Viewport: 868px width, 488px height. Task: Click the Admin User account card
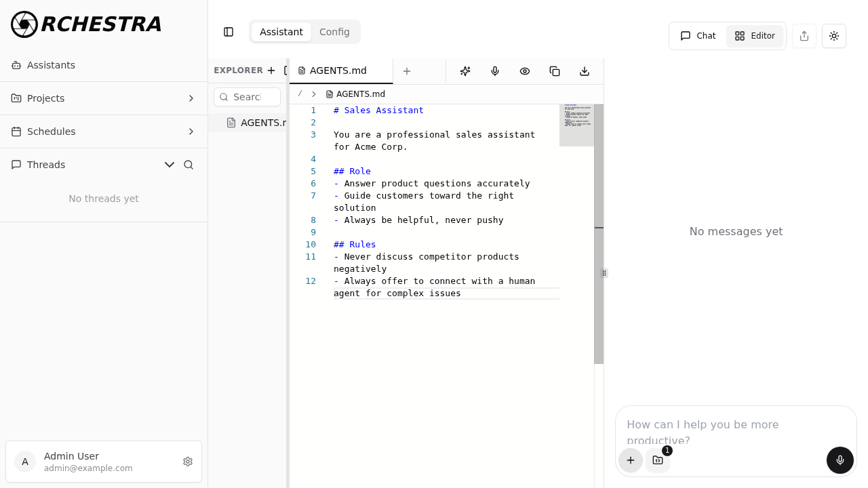104,462
